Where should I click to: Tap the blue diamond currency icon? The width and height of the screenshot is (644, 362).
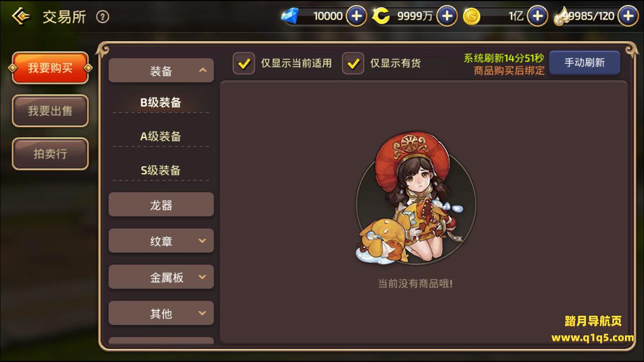click(290, 16)
